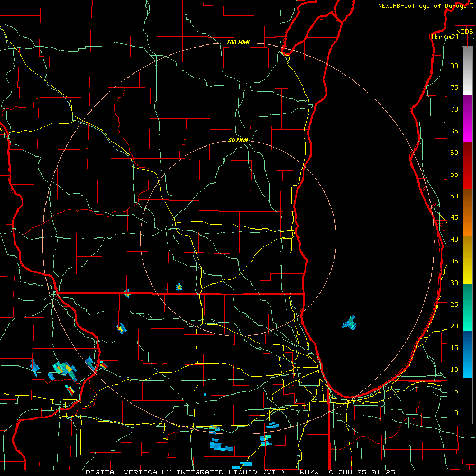
Task: Click the 35 value on the color scale
Action: click(x=454, y=261)
